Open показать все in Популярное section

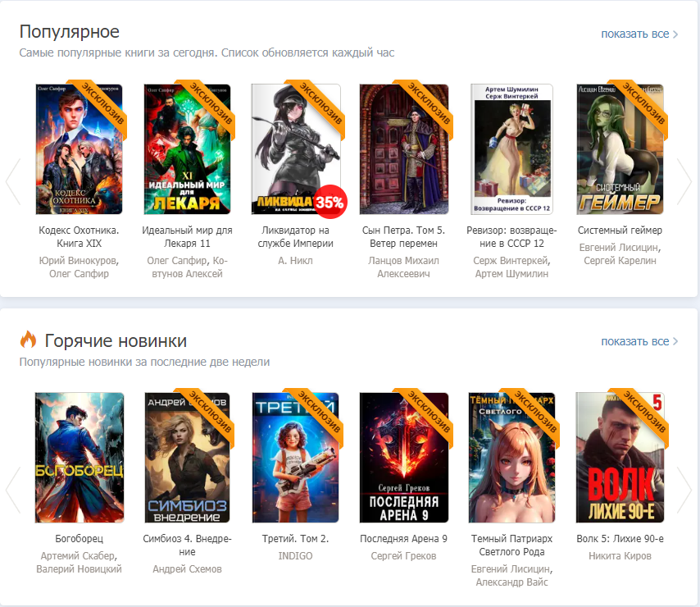[639, 34]
